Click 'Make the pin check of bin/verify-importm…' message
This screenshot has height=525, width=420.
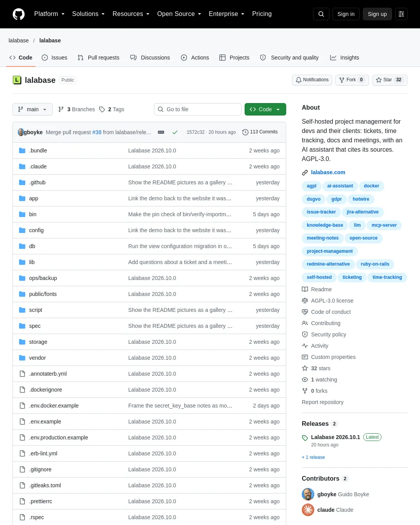(180, 214)
